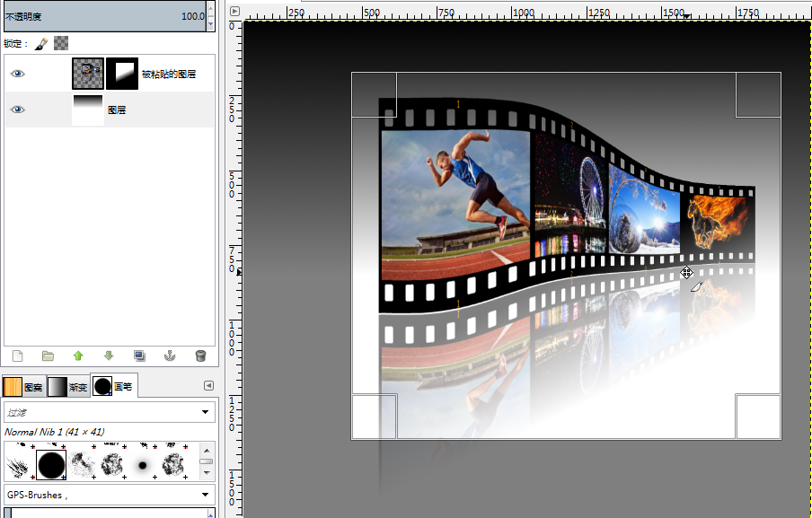Hide the 图层 layer via its eye

pyautogui.click(x=18, y=110)
